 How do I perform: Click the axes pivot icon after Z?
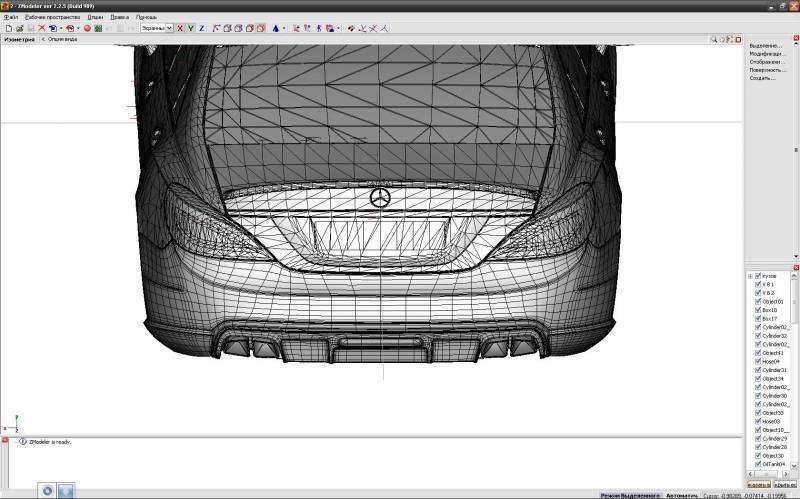coord(216,29)
